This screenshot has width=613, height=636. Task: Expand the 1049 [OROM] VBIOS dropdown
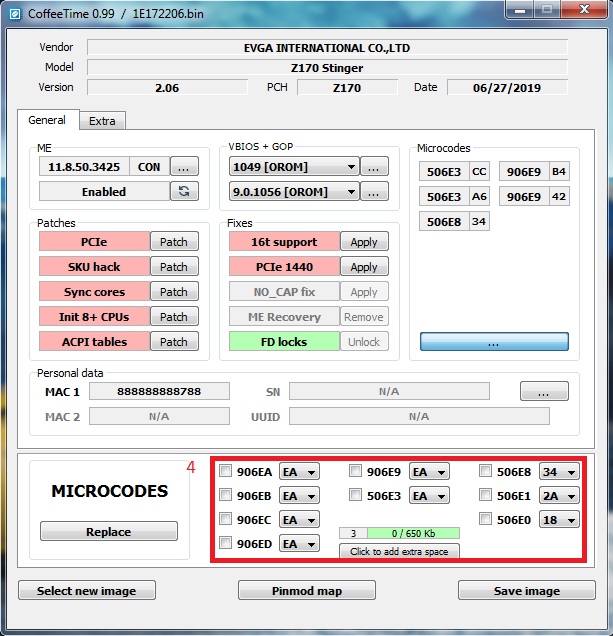[x=294, y=166]
